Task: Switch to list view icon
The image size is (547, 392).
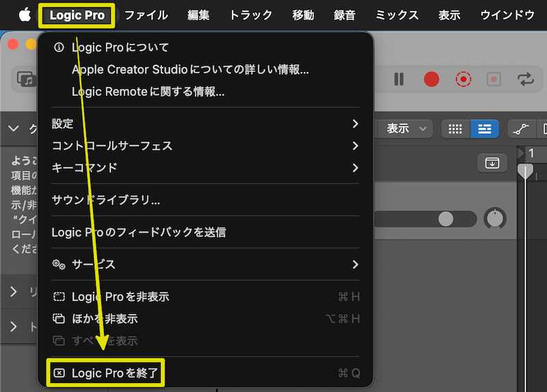Action: (x=485, y=129)
